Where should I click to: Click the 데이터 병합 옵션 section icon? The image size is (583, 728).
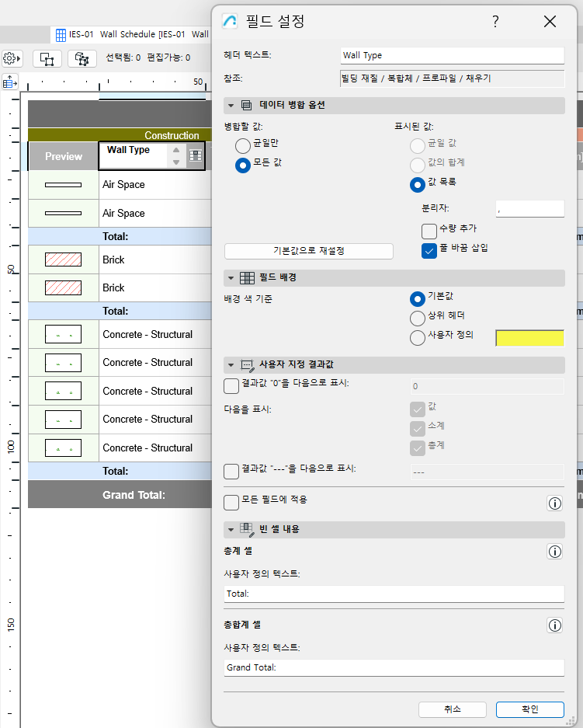pyautogui.click(x=247, y=106)
